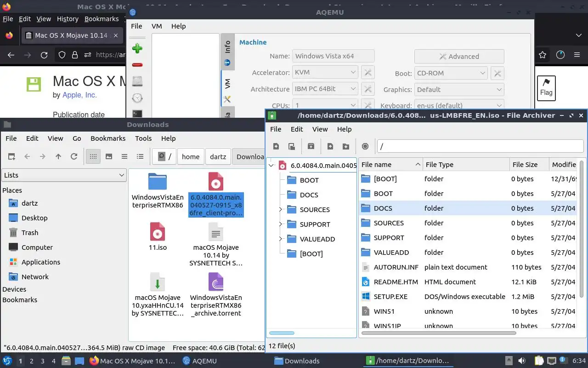Screen dimensions: 588x368
Task: Switch to workspace 2 on the taskbar
Action: pyautogui.click(x=32, y=361)
